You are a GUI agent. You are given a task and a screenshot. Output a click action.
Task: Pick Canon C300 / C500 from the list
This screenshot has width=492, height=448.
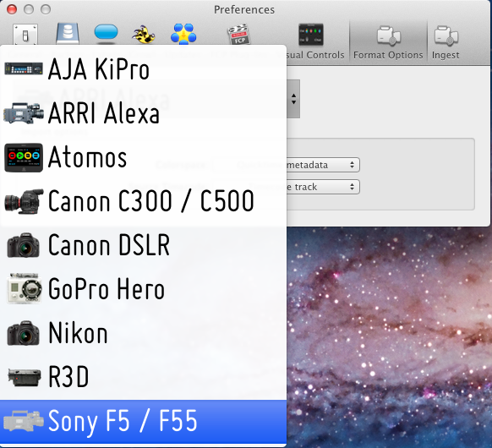click(143, 201)
